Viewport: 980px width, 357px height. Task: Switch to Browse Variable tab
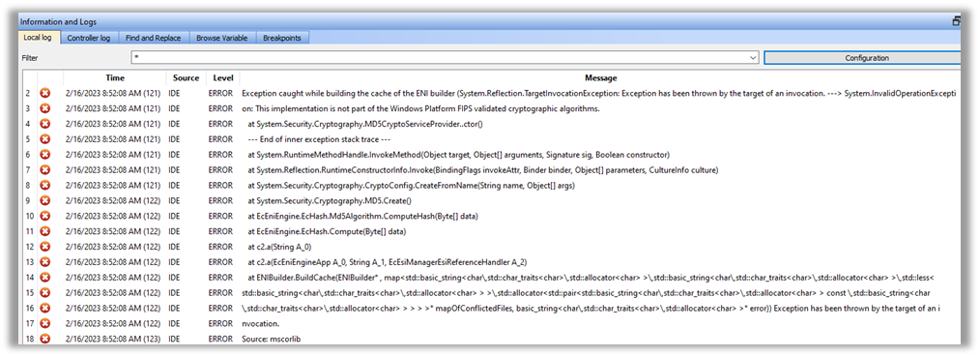pyautogui.click(x=222, y=38)
